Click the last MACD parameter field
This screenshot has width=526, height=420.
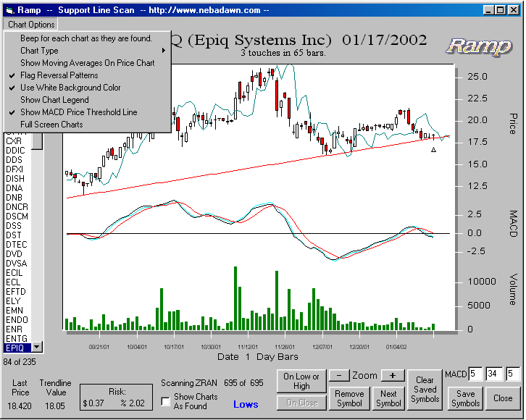pyautogui.click(x=513, y=374)
